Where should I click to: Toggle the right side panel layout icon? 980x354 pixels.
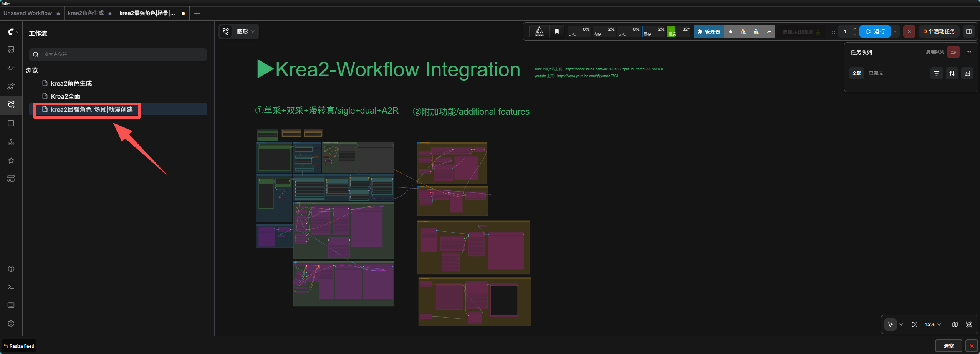coord(969,32)
